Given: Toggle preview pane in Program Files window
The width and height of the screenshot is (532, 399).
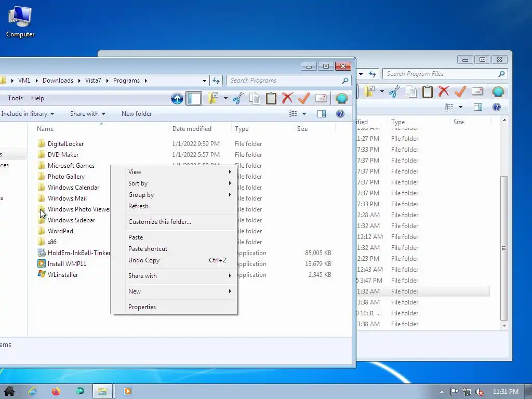Looking at the screenshot, I should (478, 107).
